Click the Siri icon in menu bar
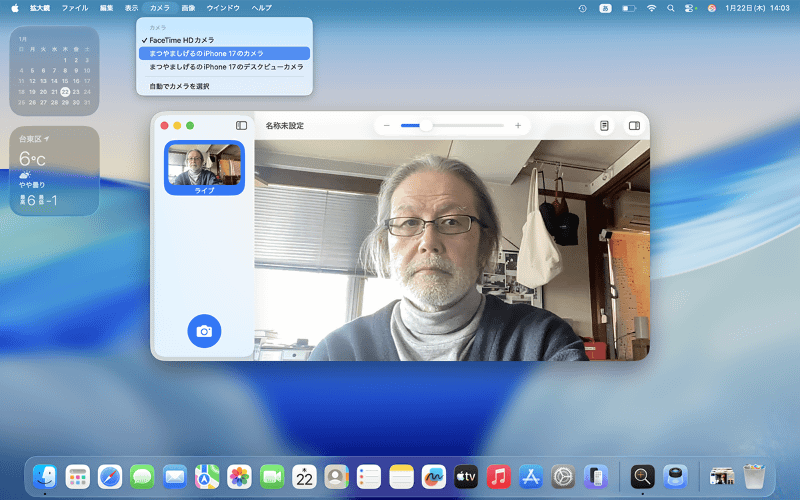Viewport: 800px width, 500px height. click(x=712, y=8)
